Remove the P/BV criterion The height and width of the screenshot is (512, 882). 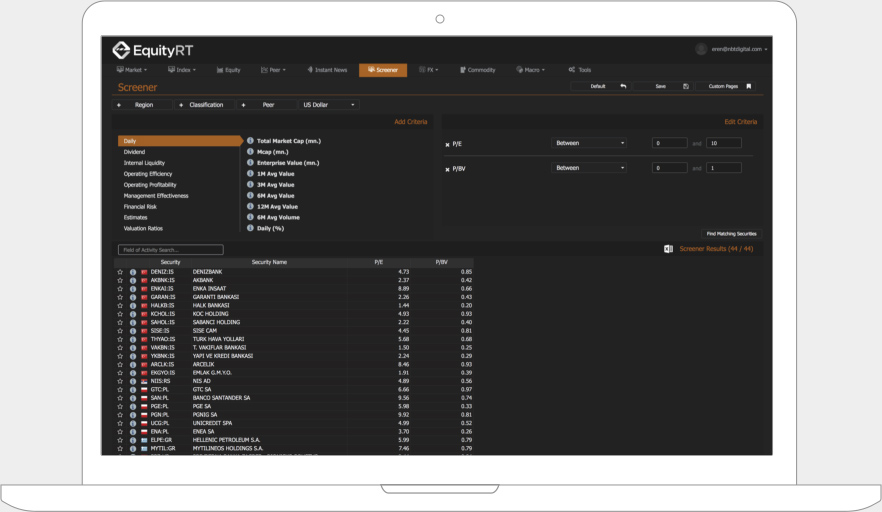[448, 169]
